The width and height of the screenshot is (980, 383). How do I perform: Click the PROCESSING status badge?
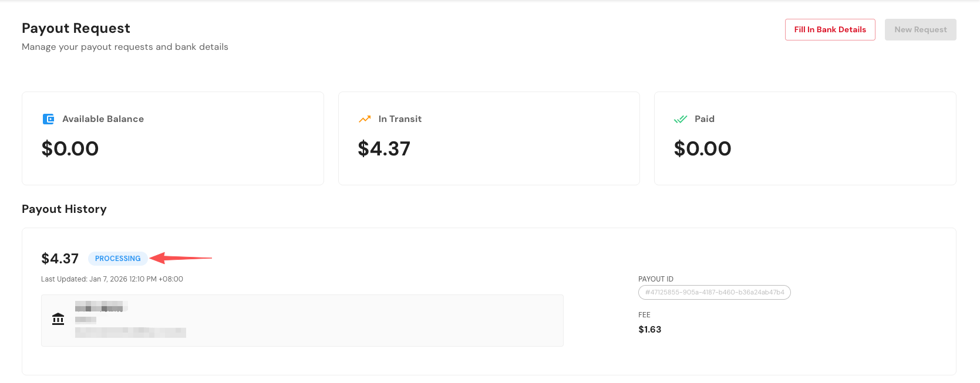click(117, 259)
